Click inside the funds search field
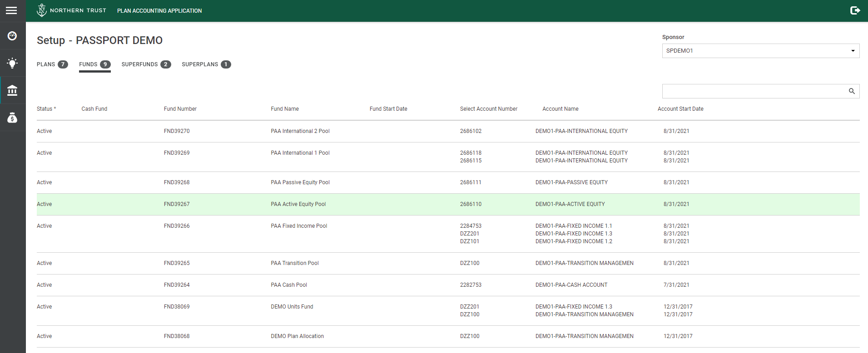The height and width of the screenshot is (353, 868). [x=753, y=91]
